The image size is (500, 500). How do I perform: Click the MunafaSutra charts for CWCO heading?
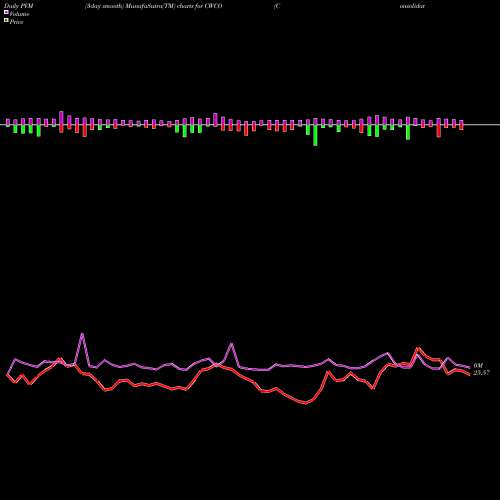click(x=154, y=6)
